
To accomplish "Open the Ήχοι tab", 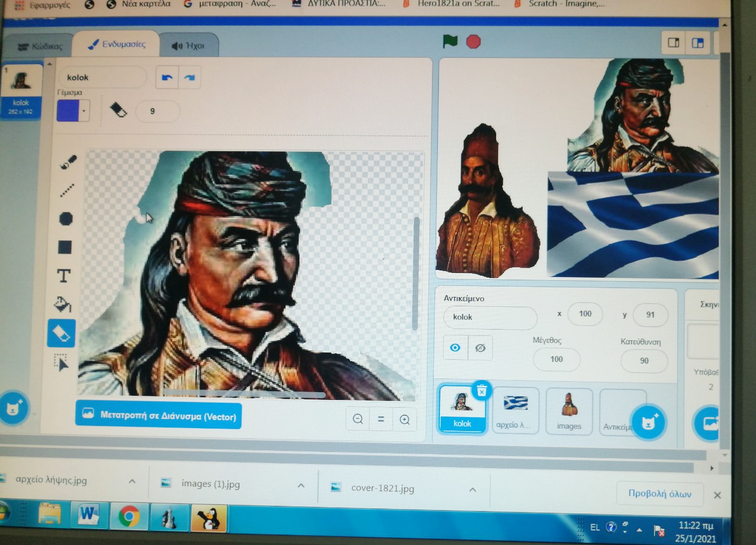I will (189, 46).
